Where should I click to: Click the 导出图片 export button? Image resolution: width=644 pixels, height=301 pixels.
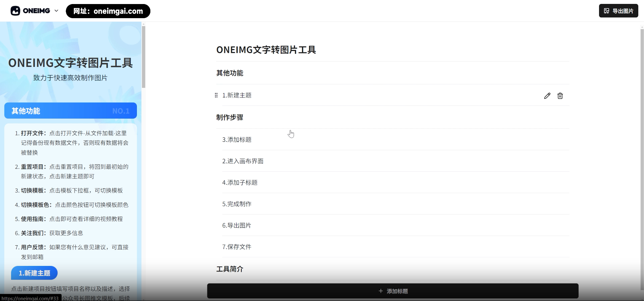coord(618,11)
